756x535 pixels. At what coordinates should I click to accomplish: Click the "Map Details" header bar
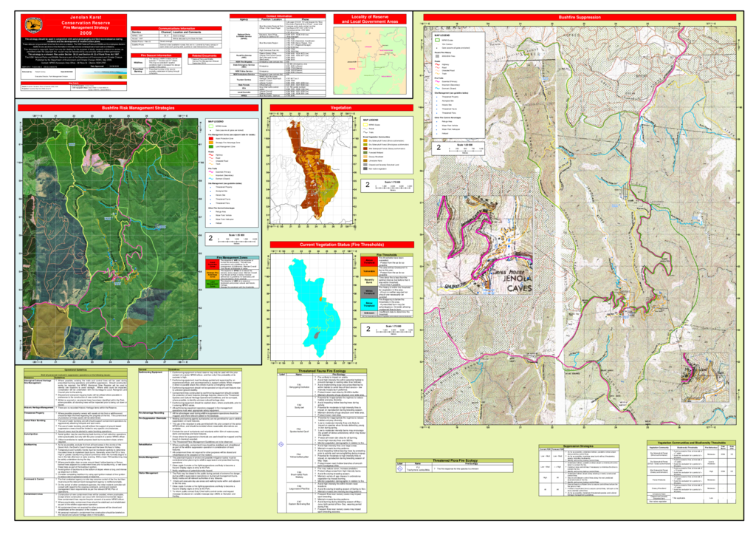74,83
